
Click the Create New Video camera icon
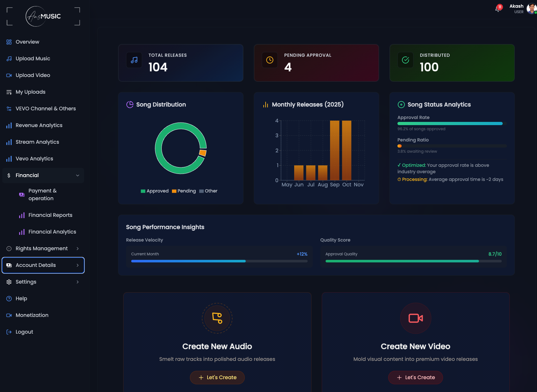coord(415,318)
